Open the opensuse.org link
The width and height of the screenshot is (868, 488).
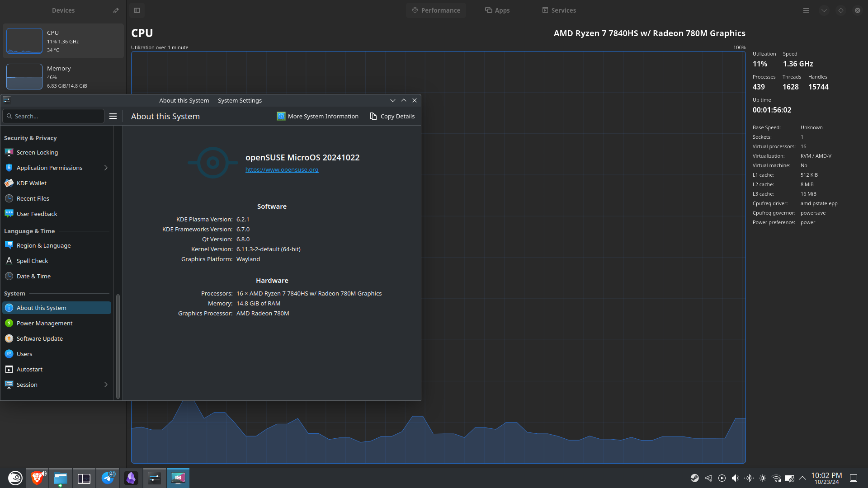click(282, 170)
